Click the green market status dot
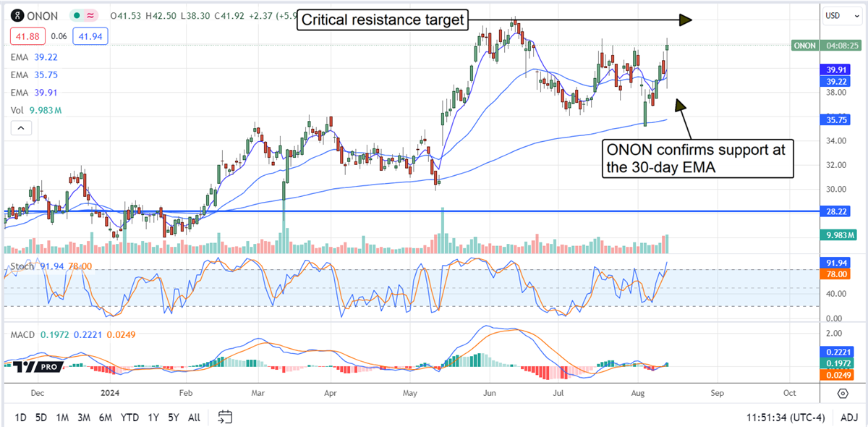Image resolution: width=868 pixels, height=427 pixels. click(76, 15)
